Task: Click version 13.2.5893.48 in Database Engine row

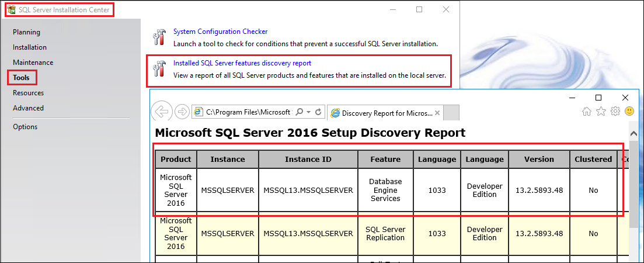Action: pyautogui.click(x=539, y=191)
